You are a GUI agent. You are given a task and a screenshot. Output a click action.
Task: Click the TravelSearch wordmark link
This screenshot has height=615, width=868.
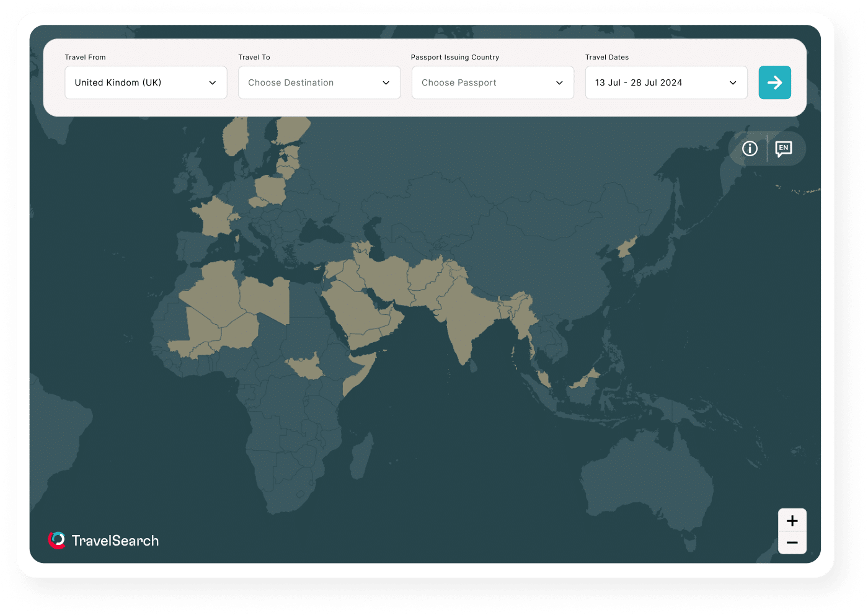115,540
